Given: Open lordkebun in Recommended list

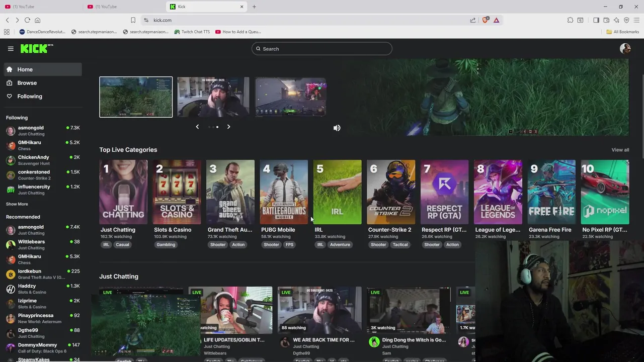Looking at the screenshot, I should pos(43,274).
